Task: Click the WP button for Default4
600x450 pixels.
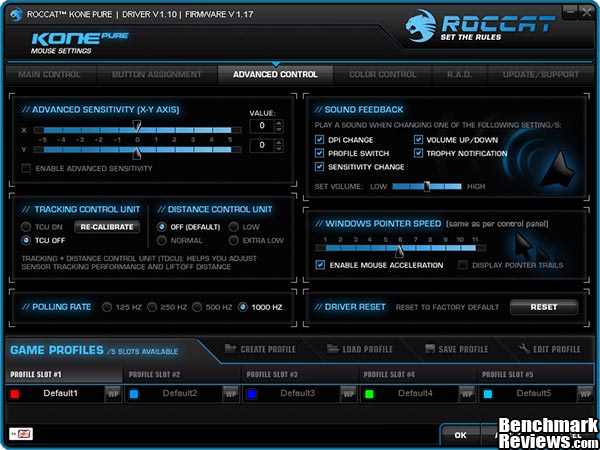Action: click(466, 394)
